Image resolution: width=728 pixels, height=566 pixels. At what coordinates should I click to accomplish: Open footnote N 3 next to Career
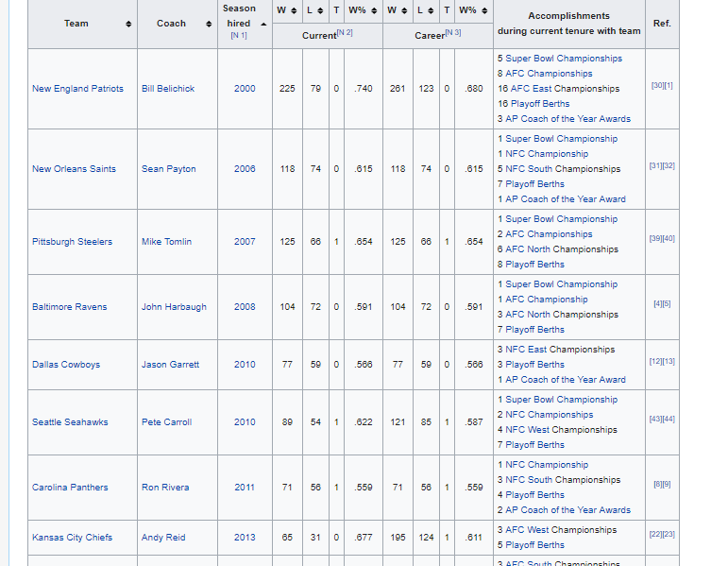453,32
